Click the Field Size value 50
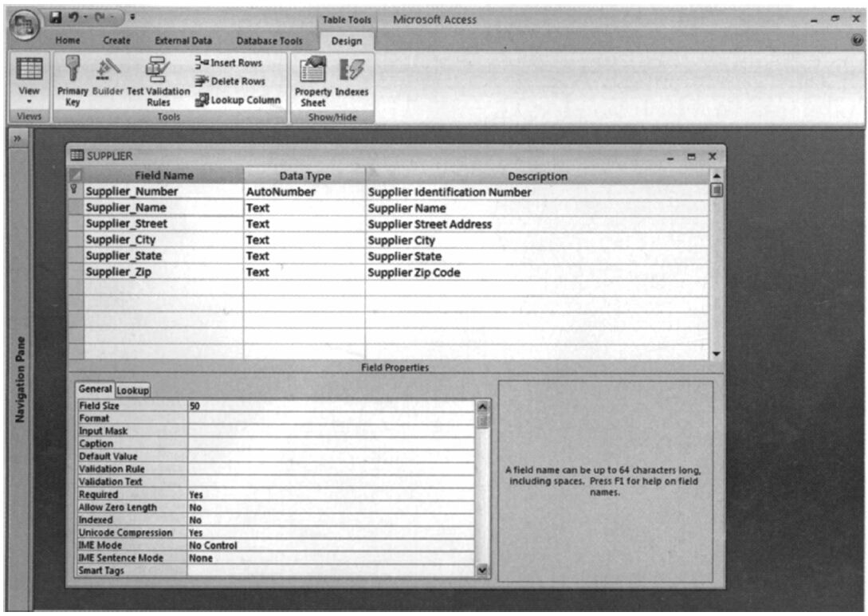Viewport: 868px width, 616px height. tap(331, 406)
